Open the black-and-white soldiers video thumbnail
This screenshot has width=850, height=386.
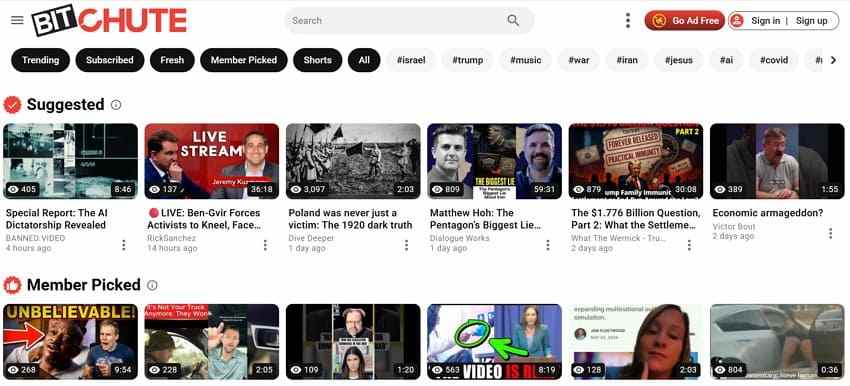tap(353, 161)
